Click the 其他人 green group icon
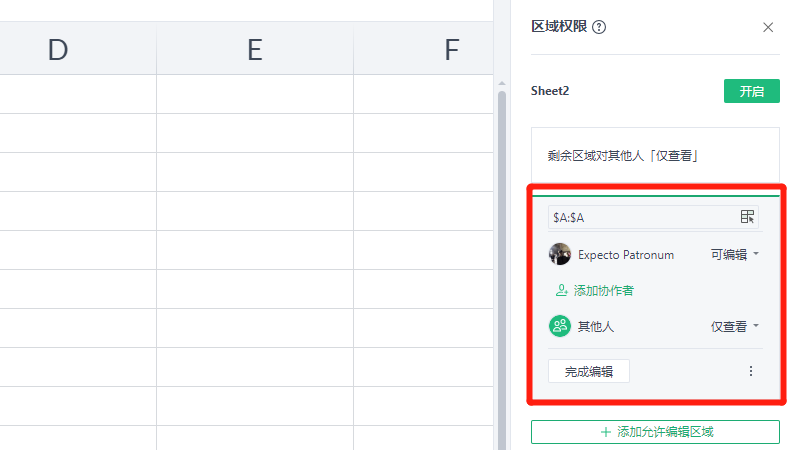800x450 pixels. point(560,326)
